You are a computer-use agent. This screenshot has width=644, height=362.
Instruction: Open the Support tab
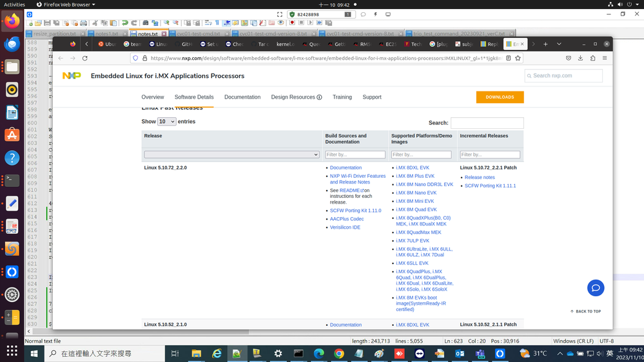coord(372,97)
